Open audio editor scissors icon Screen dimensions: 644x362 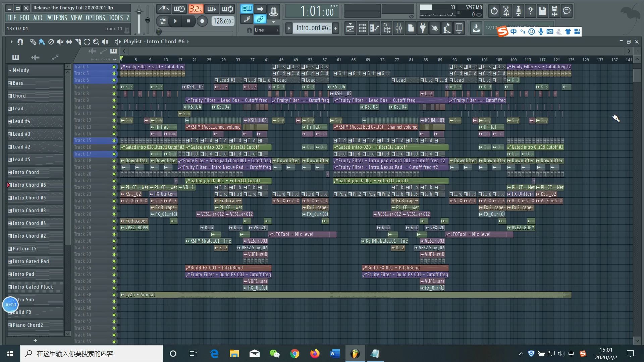coord(506,11)
